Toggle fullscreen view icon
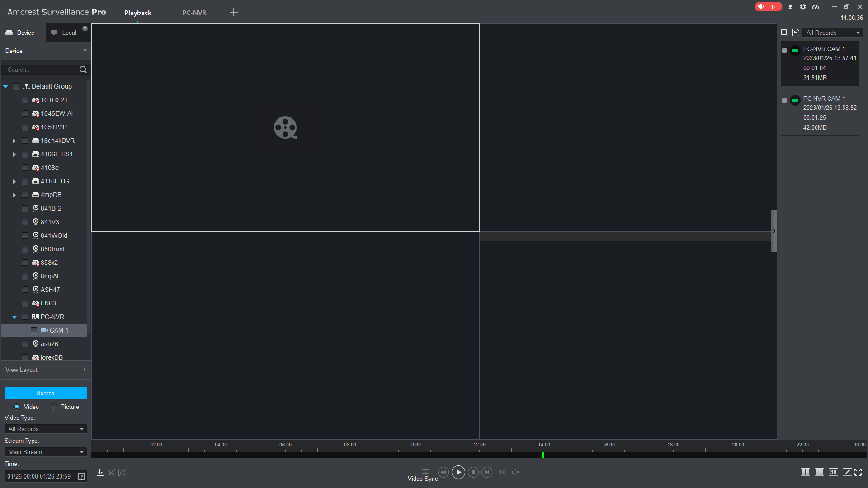Viewport: 868px width, 488px height. (x=858, y=472)
